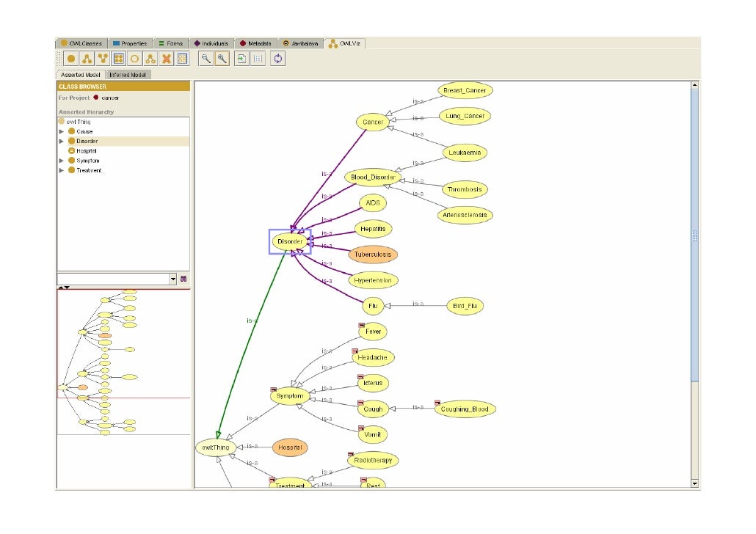Select the Lung_Cancer graph node
Viewport: 756px width, 534px height.
point(465,116)
